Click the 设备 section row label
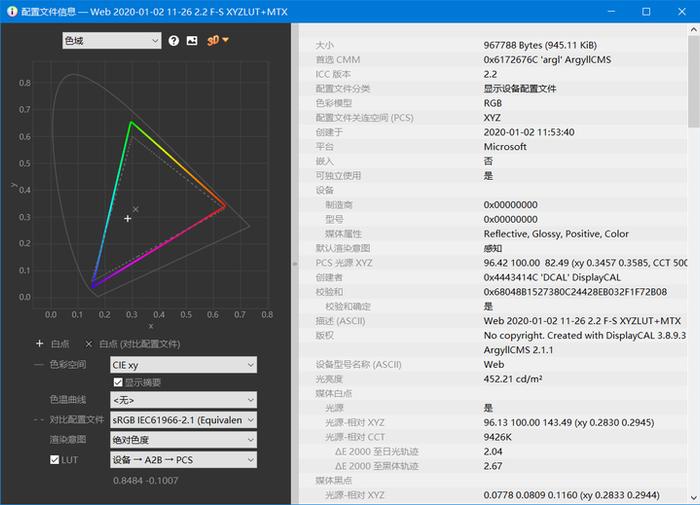This screenshot has width=700, height=505. (x=325, y=190)
